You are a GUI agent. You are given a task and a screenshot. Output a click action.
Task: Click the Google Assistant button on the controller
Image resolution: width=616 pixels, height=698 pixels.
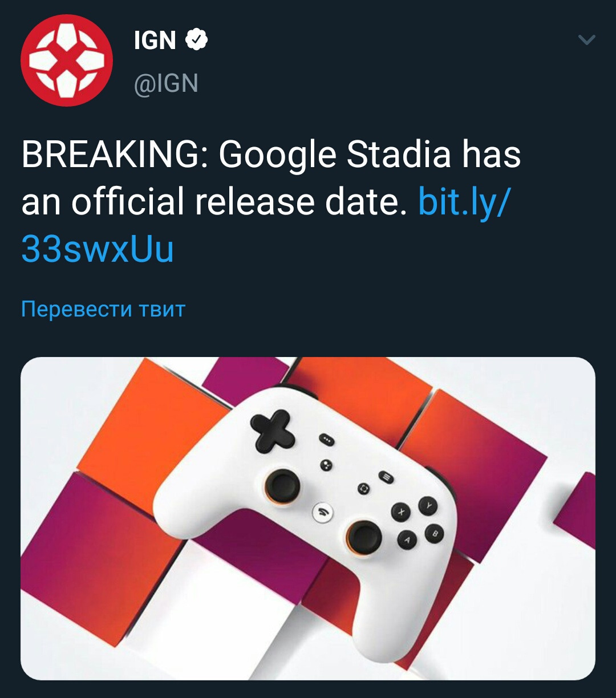tap(326, 465)
